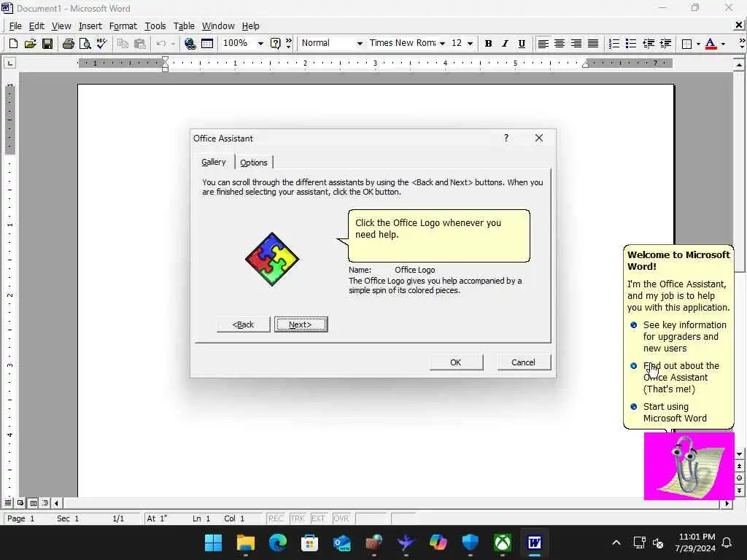
Task: Click the Office Logo puzzle image
Action: click(x=272, y=259)
